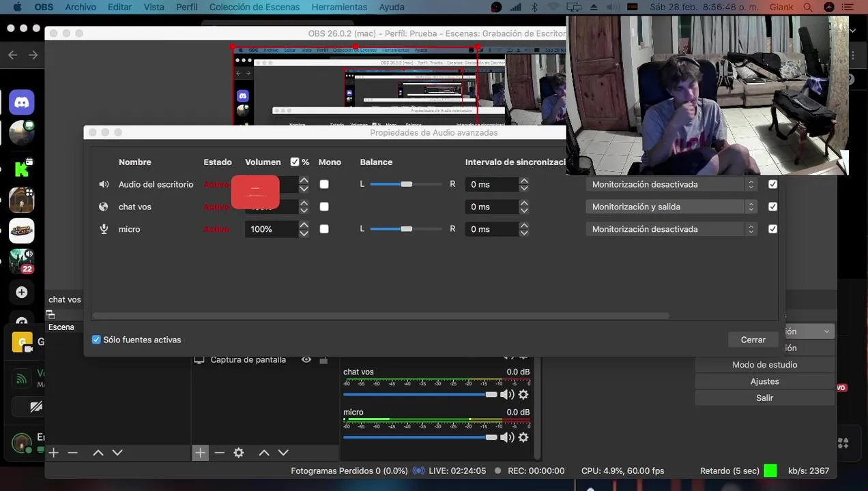The height and width of the screenshot is (491, 868).
Task: Uncheck Sólo fuentes activas
Action: tap(96, 340)
